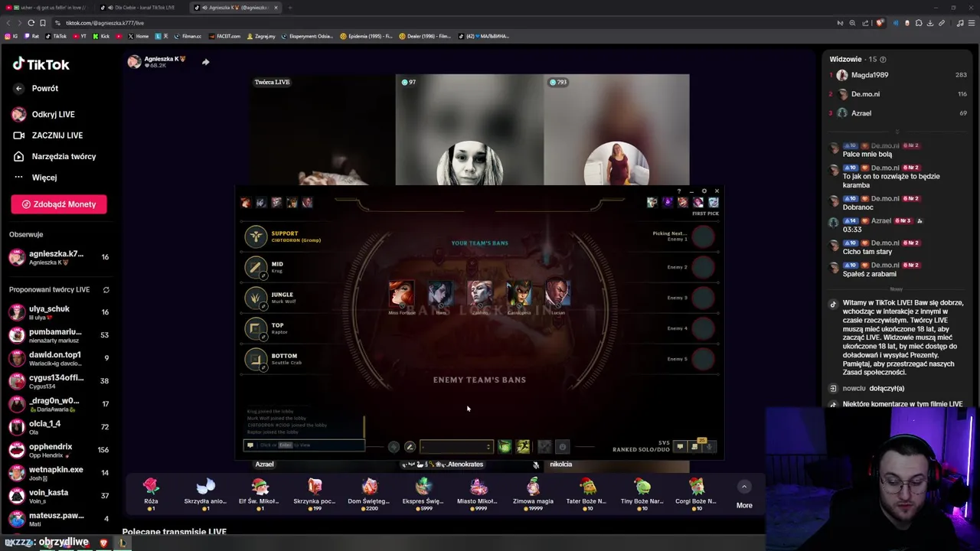Open the Kick bookmark
The image size is (980, 551).
(101, 36)
